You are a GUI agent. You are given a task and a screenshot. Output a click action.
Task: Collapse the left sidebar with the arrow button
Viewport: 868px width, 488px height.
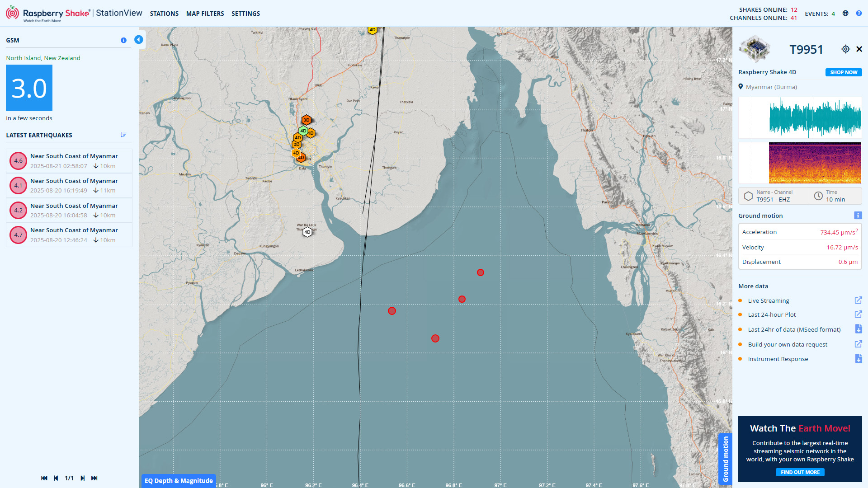tap(139, 40)
